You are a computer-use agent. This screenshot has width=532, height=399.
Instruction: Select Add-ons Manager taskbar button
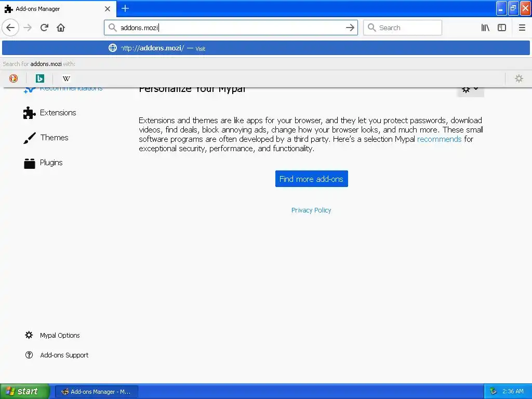[x=96, y=392]
